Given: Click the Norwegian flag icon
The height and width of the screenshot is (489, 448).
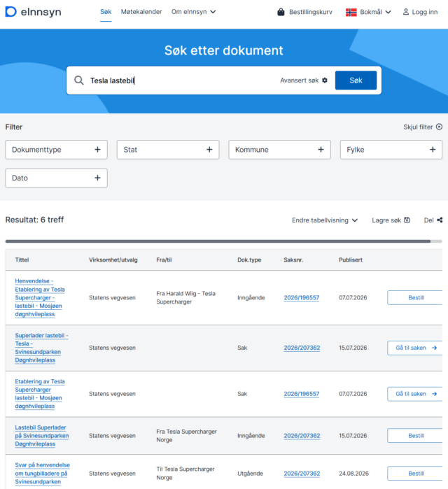Looking at the screenshot, I should coord(351,12).
